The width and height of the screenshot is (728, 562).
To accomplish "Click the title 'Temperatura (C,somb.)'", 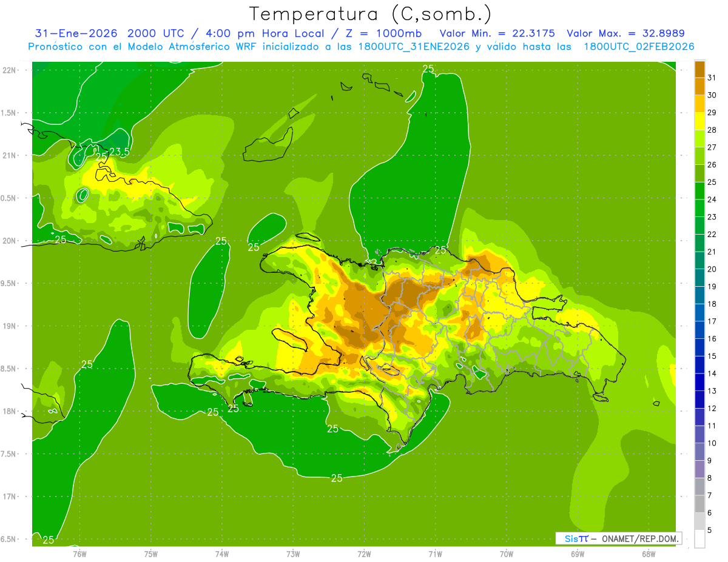I will (x=370, y=14).
